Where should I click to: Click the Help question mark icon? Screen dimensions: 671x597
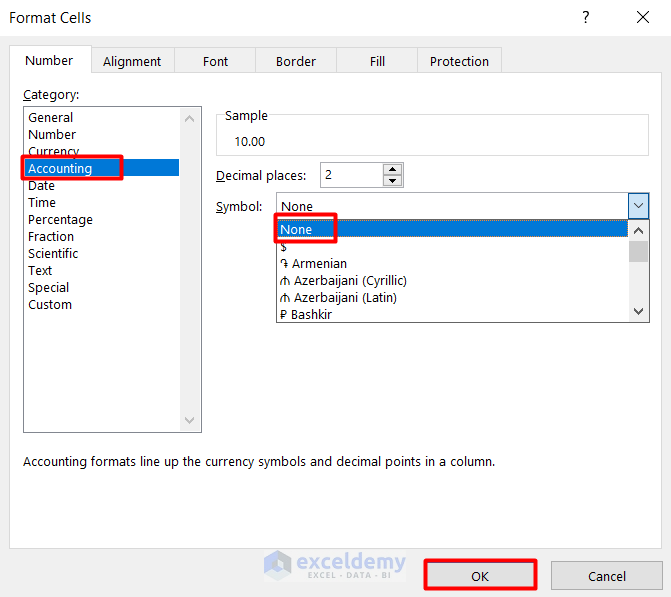pos(586,17)
